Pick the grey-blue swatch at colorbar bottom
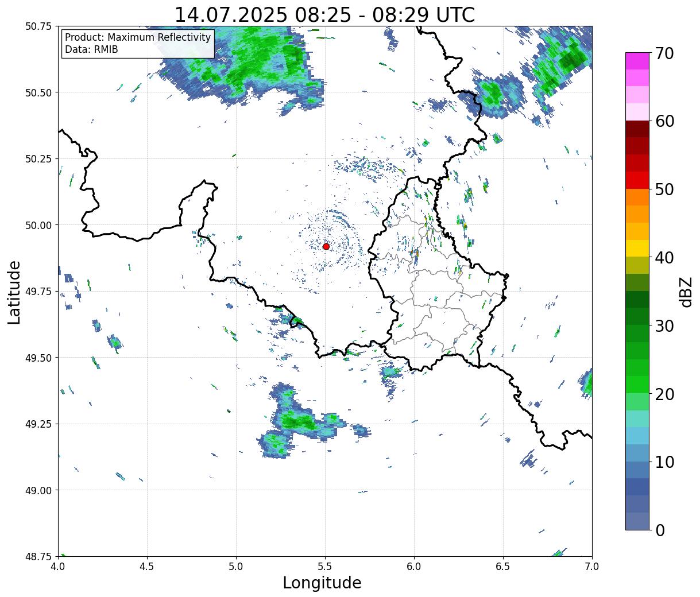This screenshot has height=597, width=700. pyautogui.click(x=637, y=521)
